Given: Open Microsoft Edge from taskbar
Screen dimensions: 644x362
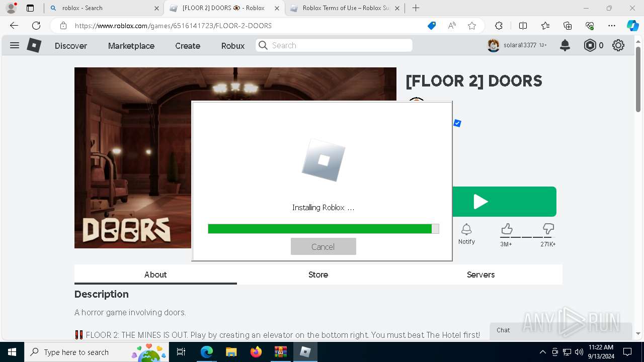Looking at the screenshot, I should point(207,352).
